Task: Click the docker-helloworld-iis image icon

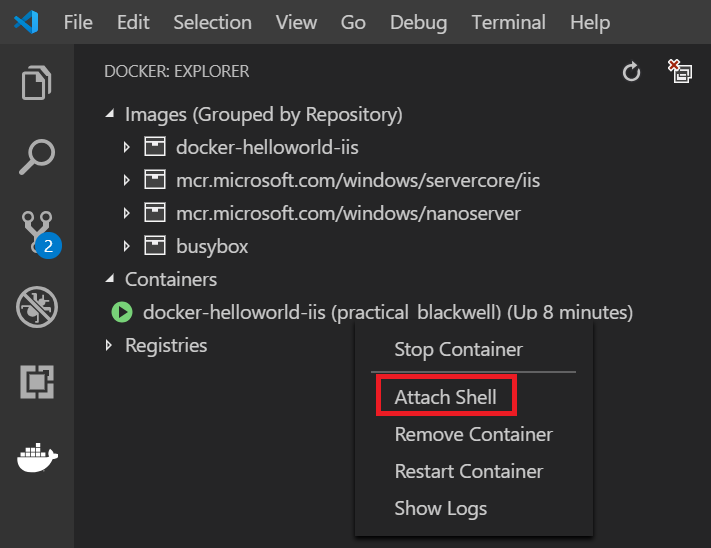Action: point(155,147)
